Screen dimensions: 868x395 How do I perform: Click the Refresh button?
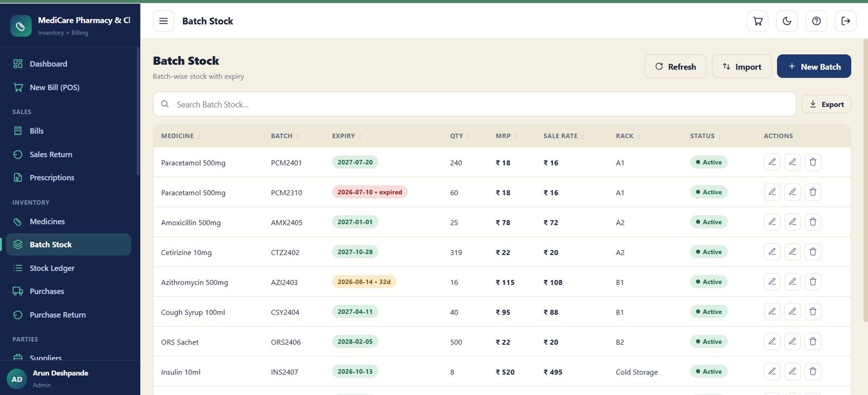click(675, 66)
